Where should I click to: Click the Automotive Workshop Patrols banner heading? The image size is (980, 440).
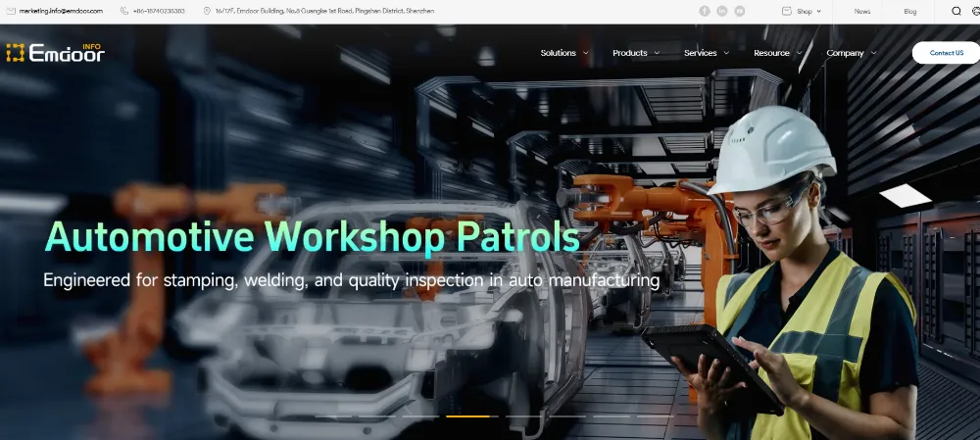coord(313,237)
